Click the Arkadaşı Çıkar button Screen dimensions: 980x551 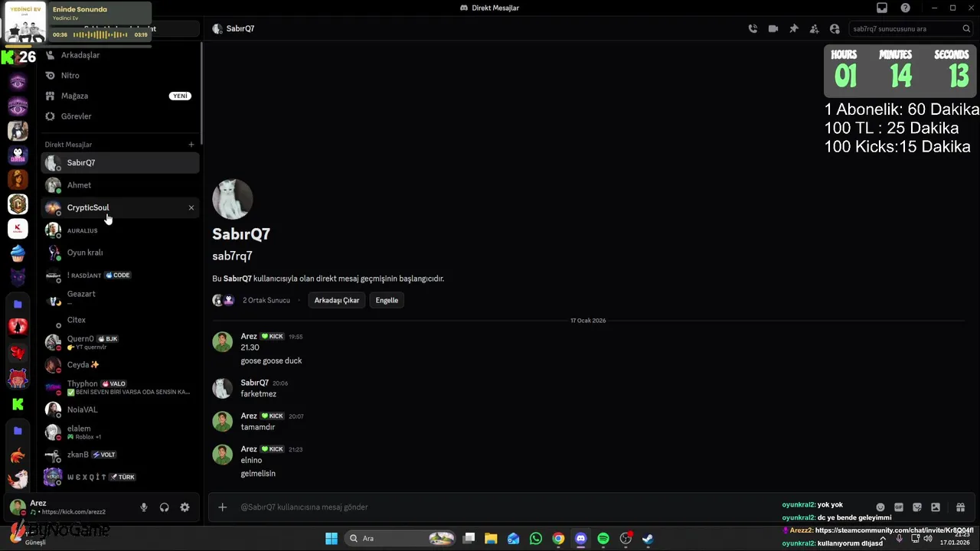point(337,300)
